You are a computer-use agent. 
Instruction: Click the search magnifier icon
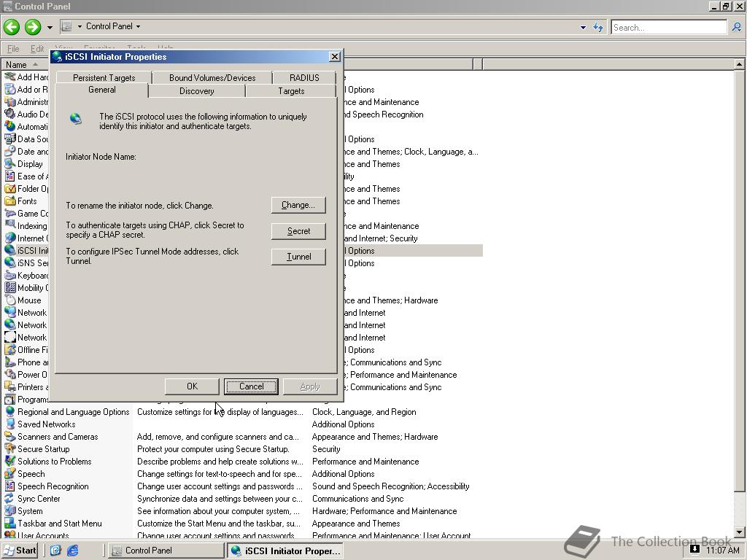coord(737,27)
